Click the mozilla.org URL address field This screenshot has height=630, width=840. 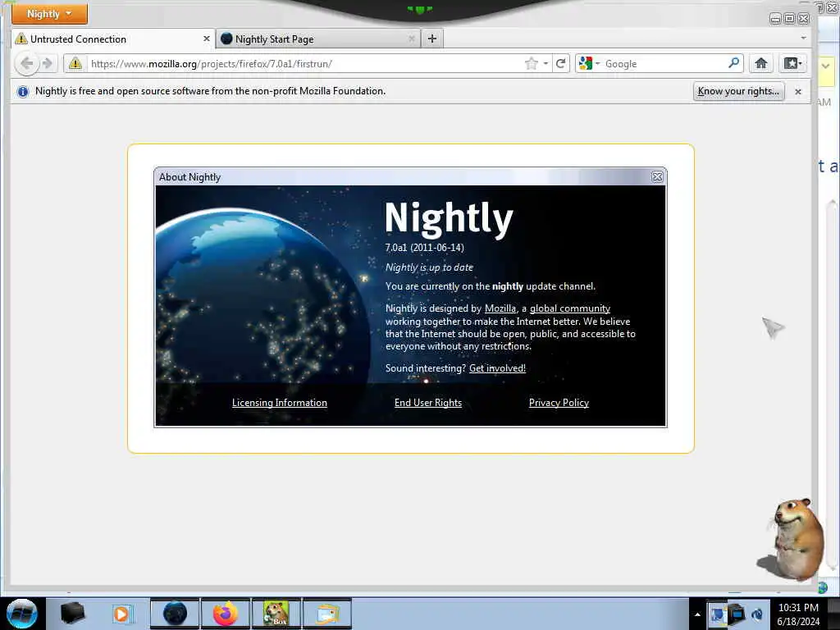(x=304, y=64)
